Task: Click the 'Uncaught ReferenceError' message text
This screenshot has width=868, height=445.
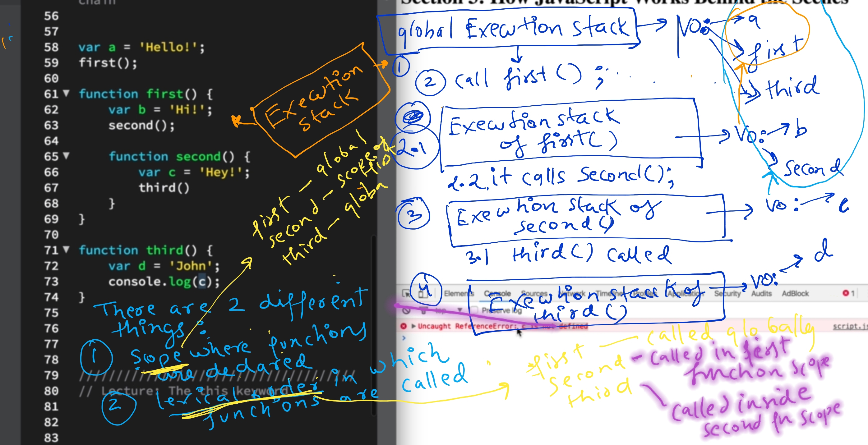Action: 503,326
